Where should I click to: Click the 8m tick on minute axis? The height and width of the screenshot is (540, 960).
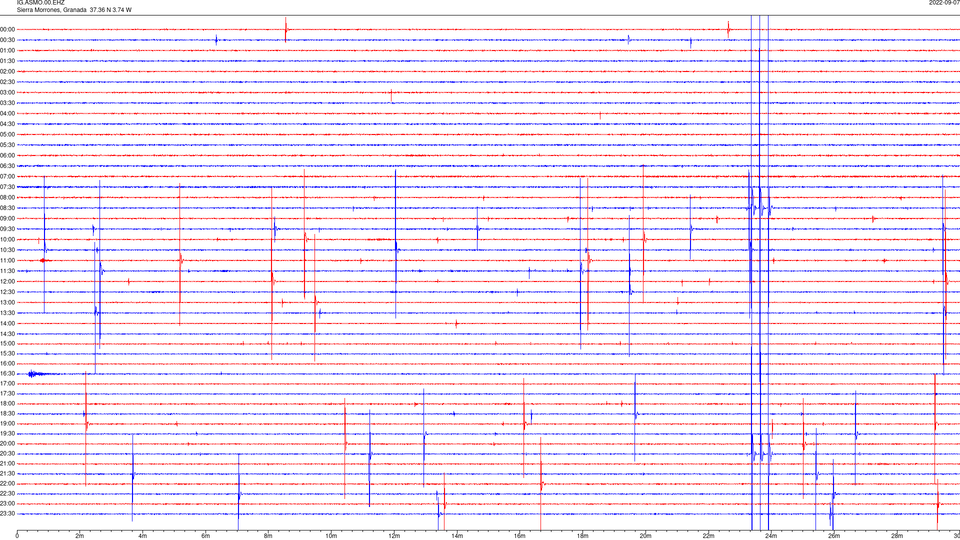click(268, 536)
